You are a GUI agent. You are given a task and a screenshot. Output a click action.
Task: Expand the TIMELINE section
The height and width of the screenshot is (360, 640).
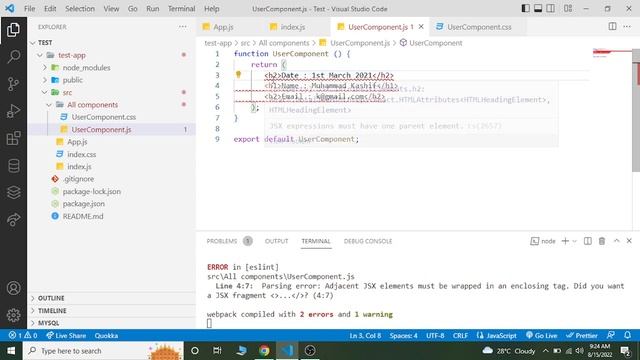[x=111, y=311]
